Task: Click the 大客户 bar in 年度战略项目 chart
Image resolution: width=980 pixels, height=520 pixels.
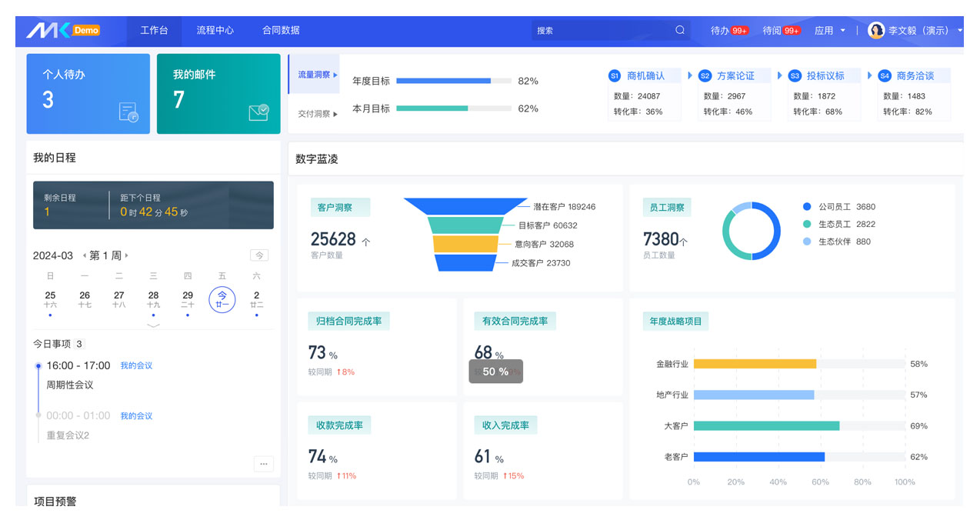Action: 766,425
